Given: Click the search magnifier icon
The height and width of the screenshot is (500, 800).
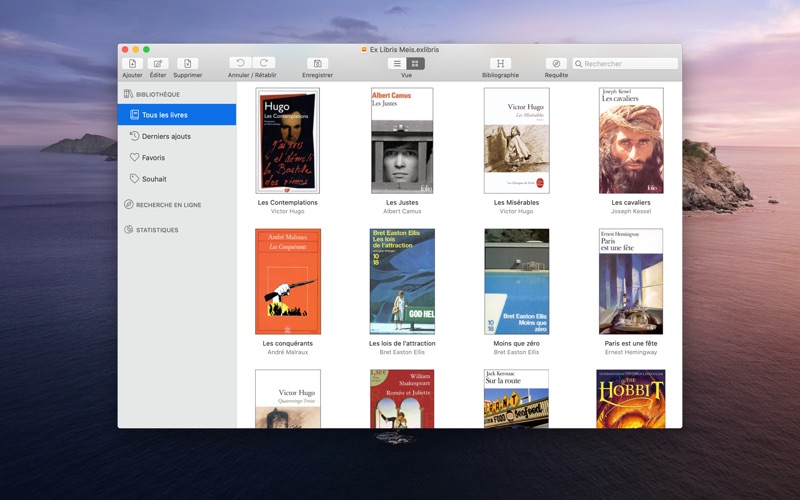Looking at the screenshot, I should tap(579, 64).
